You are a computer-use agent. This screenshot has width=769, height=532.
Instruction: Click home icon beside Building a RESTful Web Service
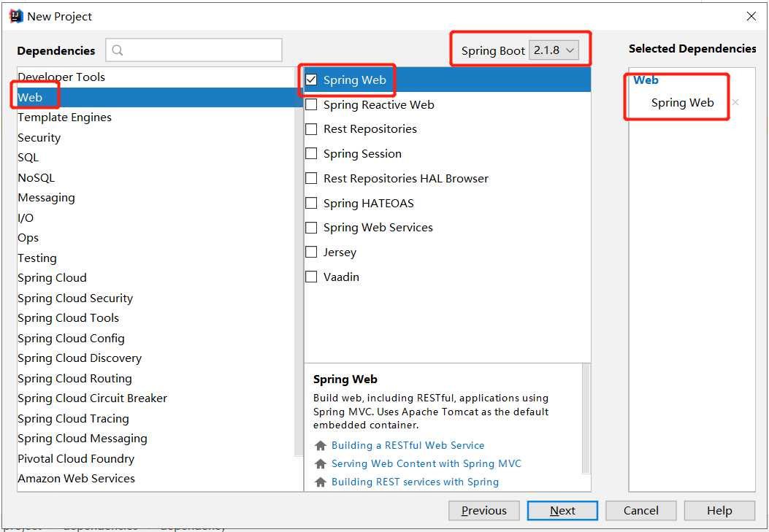(x=321, y=445)
